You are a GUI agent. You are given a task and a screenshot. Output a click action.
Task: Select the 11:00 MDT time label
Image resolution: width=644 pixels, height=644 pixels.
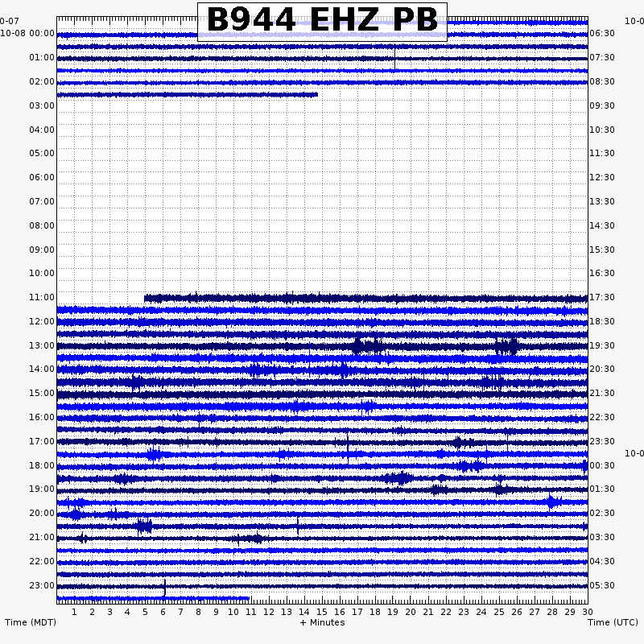(42, 297)
